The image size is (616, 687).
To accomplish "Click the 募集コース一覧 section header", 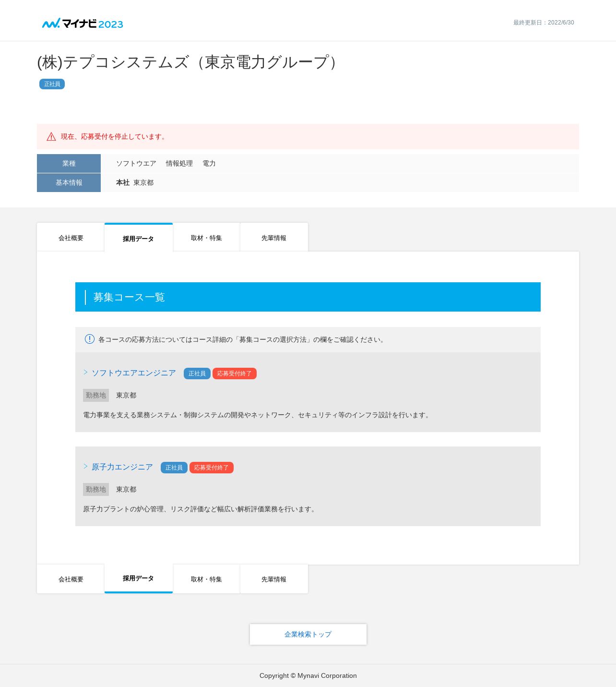I will click(308, 297).
